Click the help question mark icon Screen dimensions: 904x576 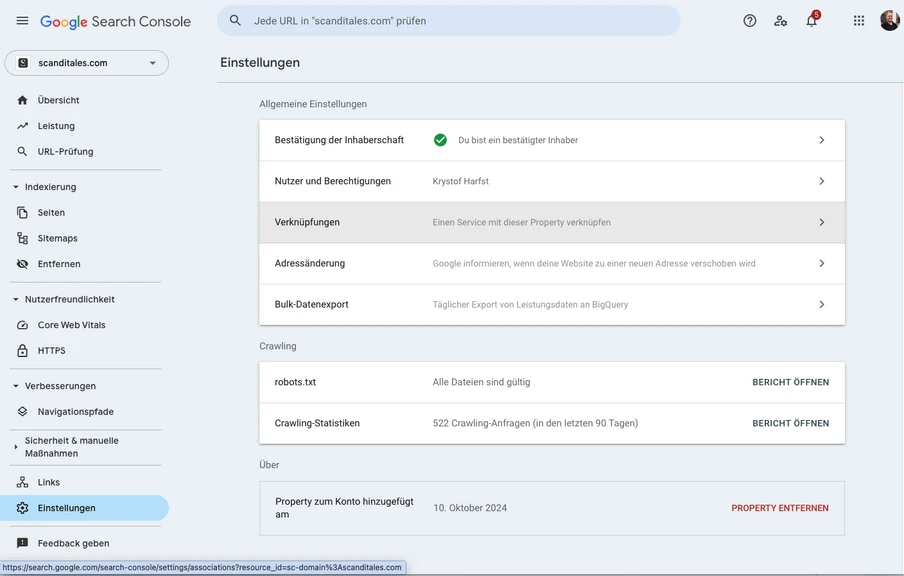[x=750, y=21]
